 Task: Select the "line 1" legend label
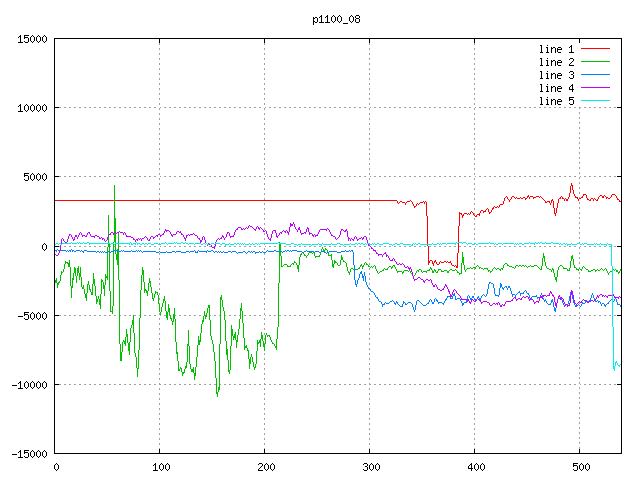click(x=556, y=49)
